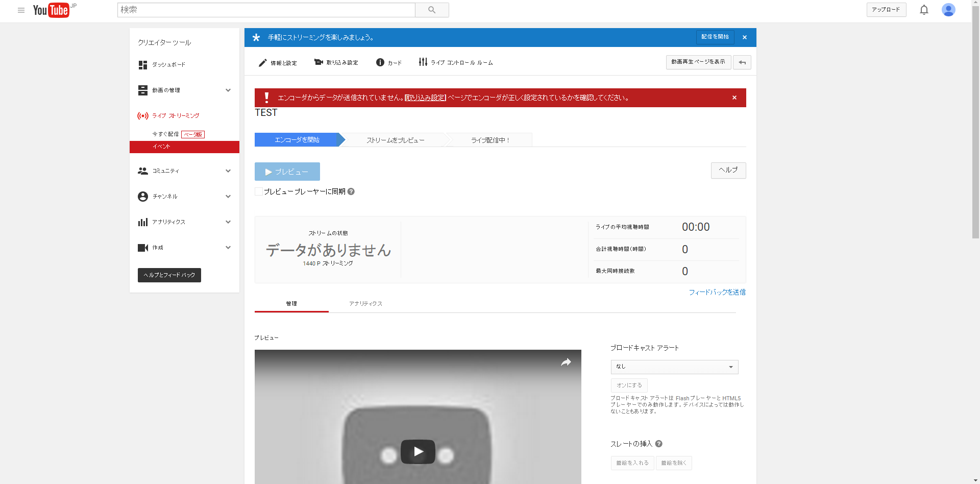The image size is (980, 484).
Task: Click ヘルプとフィードバック button
Action: (x=169, y=275)
